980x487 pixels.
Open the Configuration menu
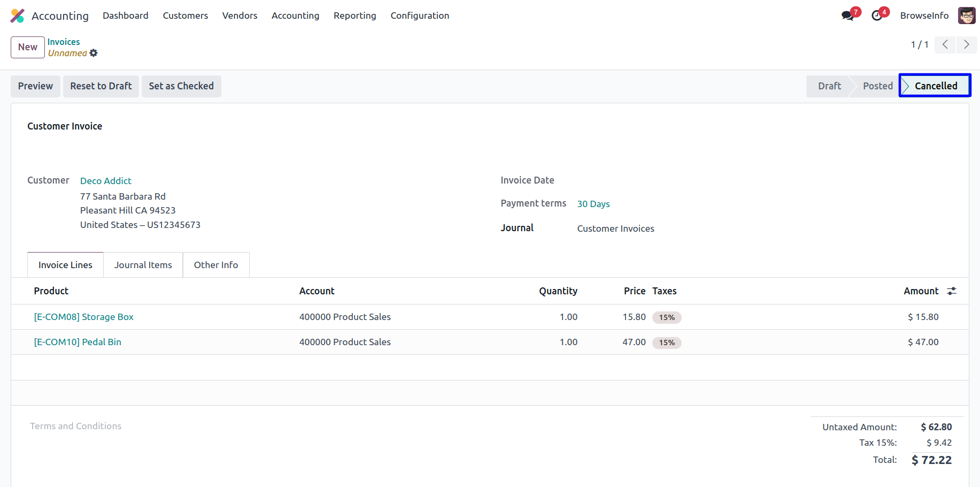[420, 16]
